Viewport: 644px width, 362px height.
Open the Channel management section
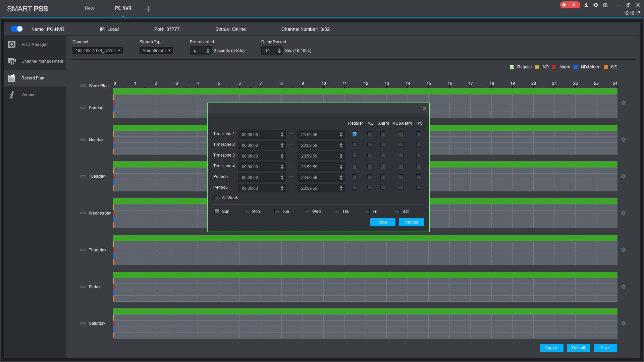pyautogui.click(x=42, y=61)
